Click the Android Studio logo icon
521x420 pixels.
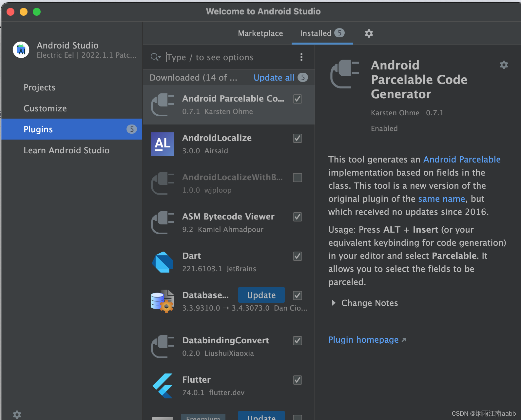[x=21, y=50]
